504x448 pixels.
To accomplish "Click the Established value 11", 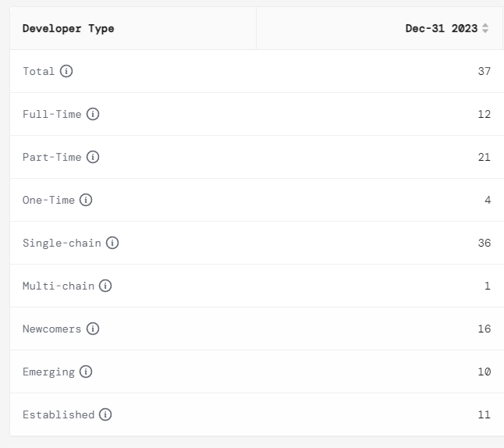I will [484, 414].
